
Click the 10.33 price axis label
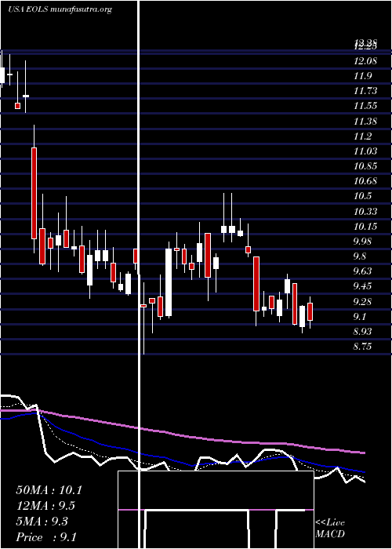point(365,212)
